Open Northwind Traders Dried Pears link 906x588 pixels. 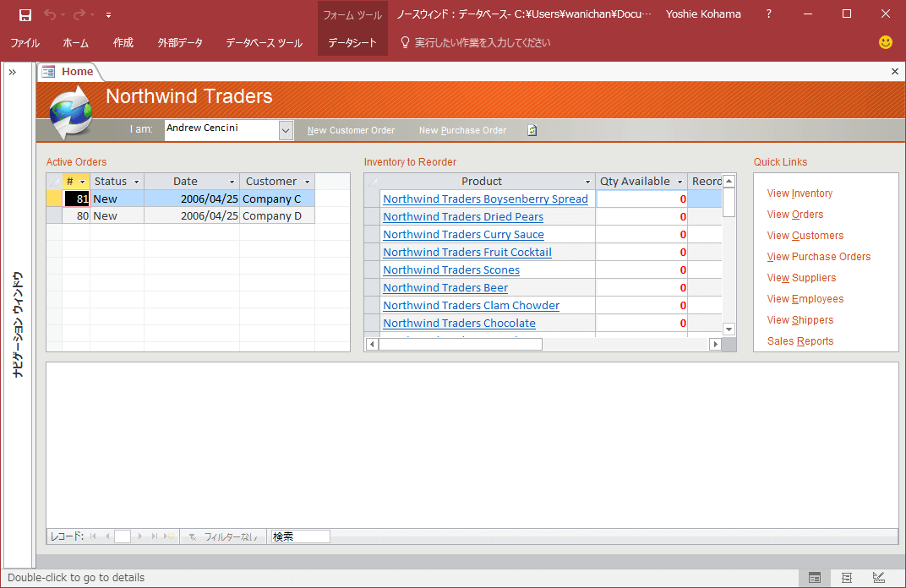pyautogui.click(x=463, y=217)
